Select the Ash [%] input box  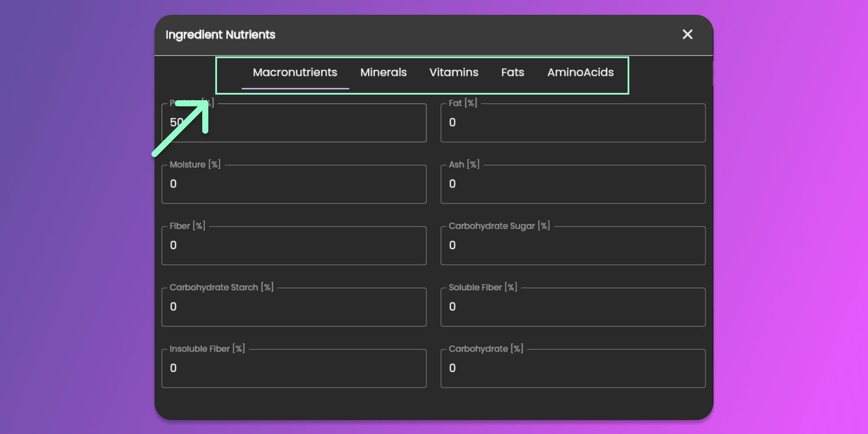573,184
